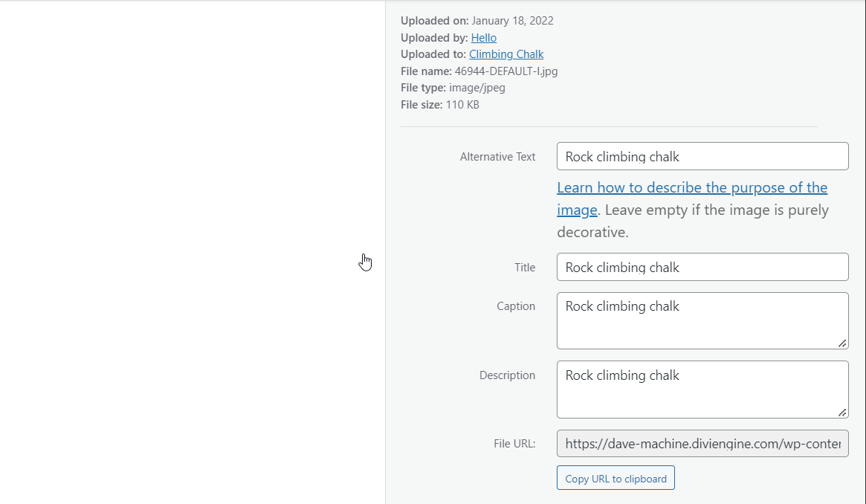Click the 'Caption' field label
The height and width of the screenshot is (504, 866).
[x=515, y=306]
